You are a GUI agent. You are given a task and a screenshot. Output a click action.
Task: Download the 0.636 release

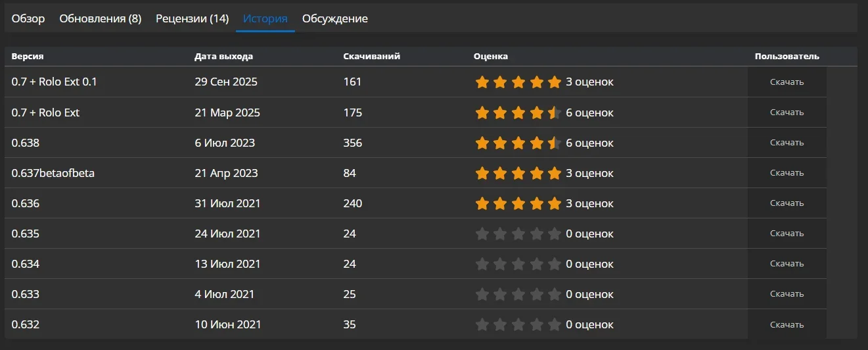pos(787,203)
